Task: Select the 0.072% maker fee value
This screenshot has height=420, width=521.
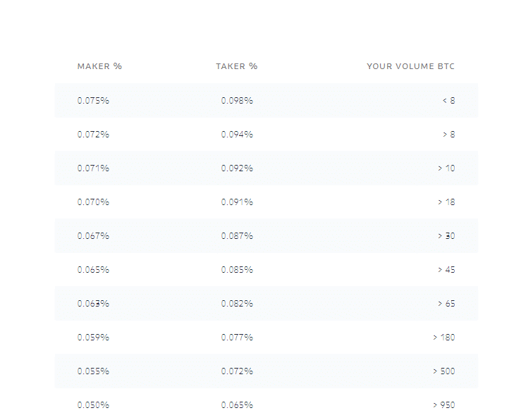Action: click(93, 135)
